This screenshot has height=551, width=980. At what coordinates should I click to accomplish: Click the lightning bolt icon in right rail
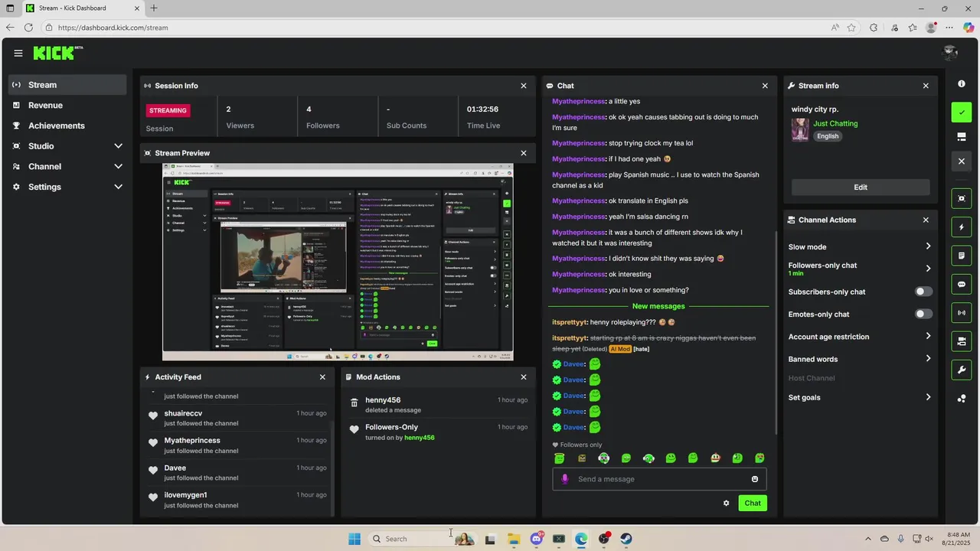pos(962,227)
